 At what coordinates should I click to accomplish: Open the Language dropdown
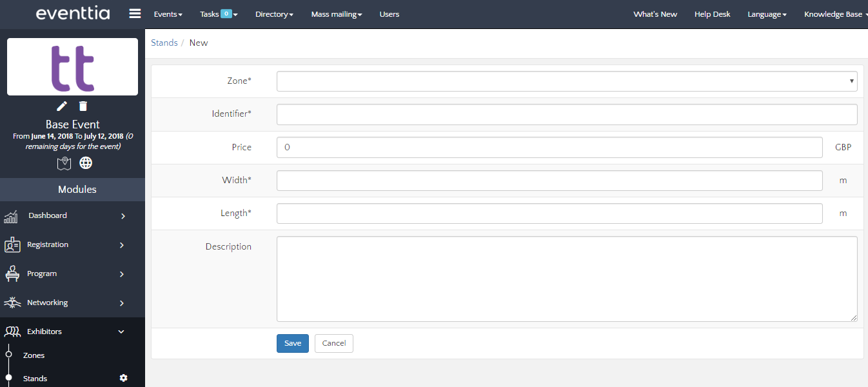pos(767,14)
